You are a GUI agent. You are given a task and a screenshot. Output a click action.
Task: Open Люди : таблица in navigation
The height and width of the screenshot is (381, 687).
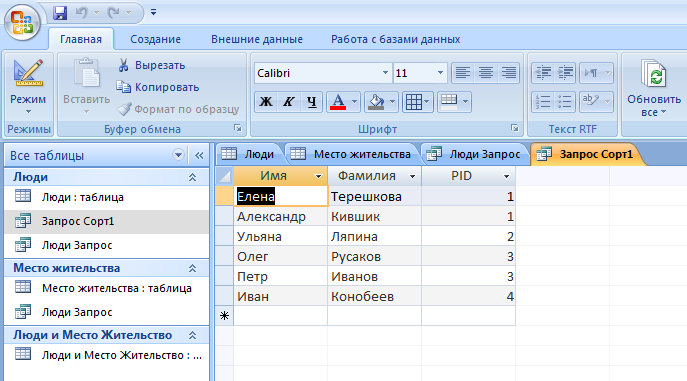106,197
